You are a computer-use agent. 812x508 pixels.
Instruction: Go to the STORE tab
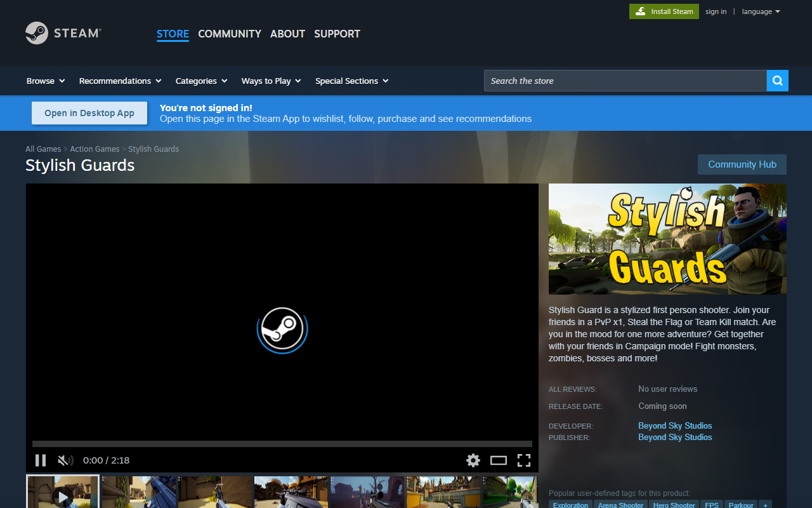click(173, 34)
